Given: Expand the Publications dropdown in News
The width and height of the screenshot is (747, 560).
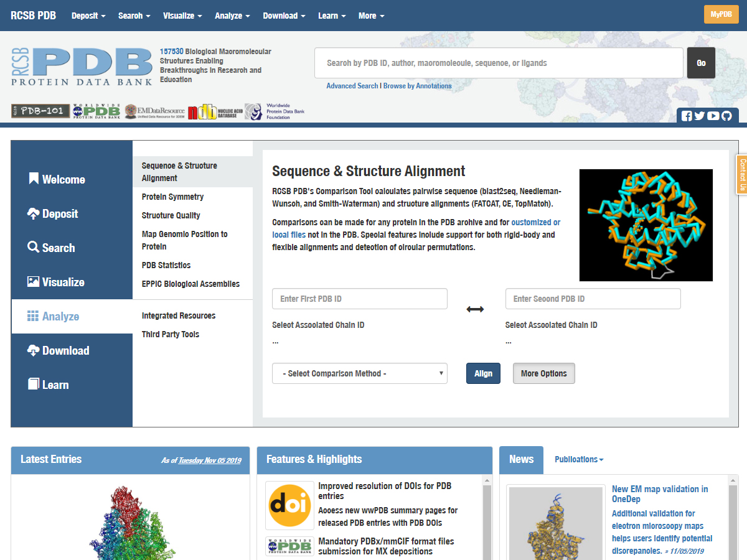Looking at the screenshot, I should pyautogui.click(x=579, y=459).
